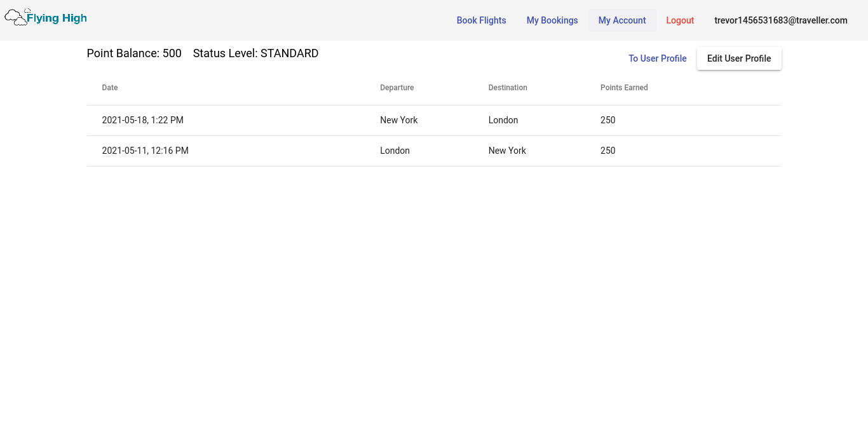
Task: Click the Points Earned column header
Action: (624, 88)
